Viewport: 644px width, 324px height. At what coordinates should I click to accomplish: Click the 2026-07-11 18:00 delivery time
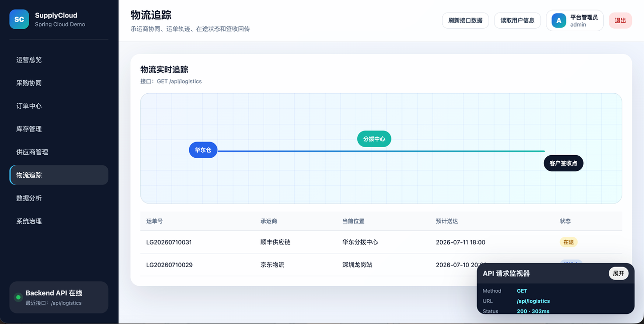pos(460,242)
